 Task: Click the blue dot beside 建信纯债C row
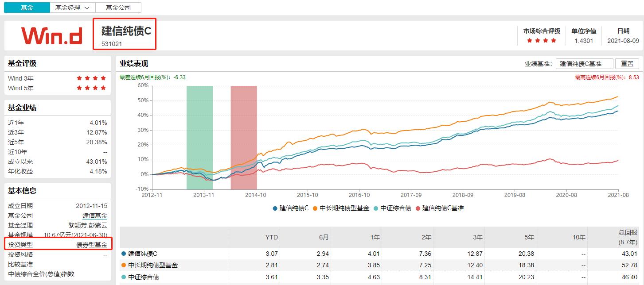(x=124, y=254)
